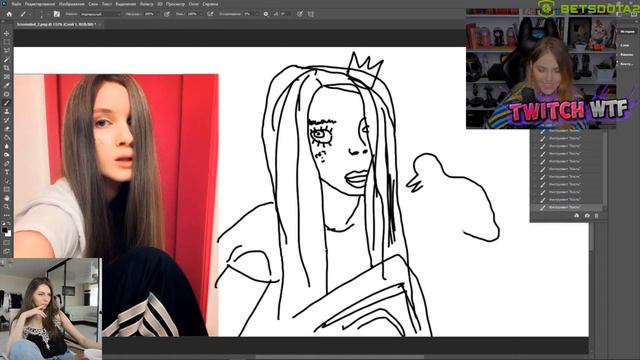Open the Просмотр menu
640x360 pixels.
pyautogui.click(x=175, y=4)
